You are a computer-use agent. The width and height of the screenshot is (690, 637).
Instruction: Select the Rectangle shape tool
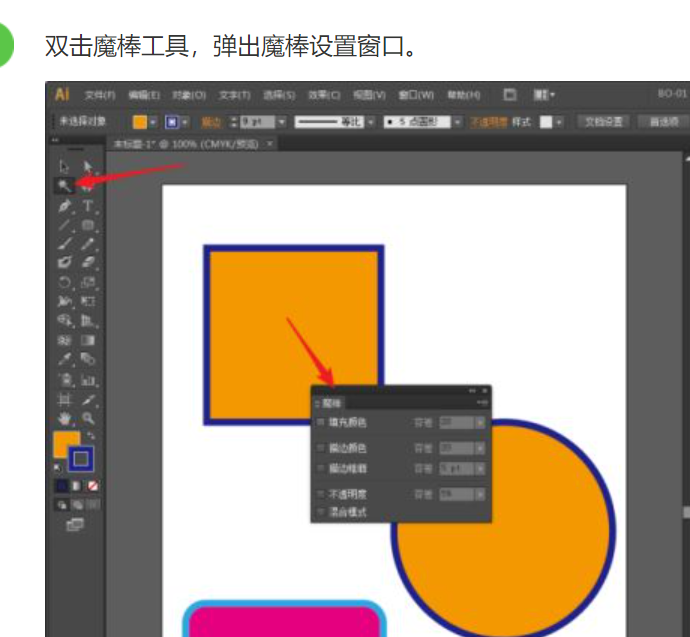pyautogui.click(x=88, y=225)
